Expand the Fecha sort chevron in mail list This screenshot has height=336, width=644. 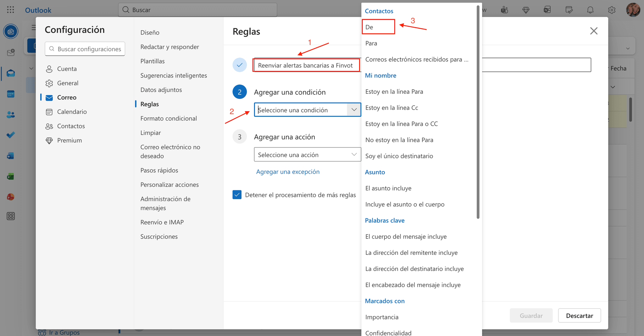(x=613, y=87)
